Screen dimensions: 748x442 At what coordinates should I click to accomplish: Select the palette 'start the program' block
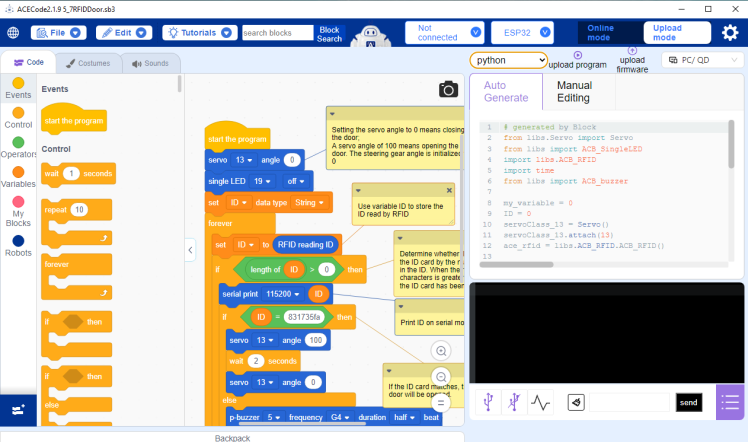coord(74,118)
